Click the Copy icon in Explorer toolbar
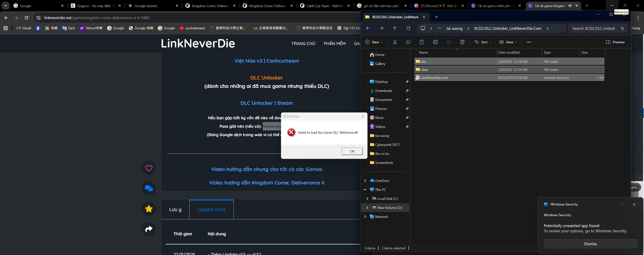Image resolution: width=644 pixels, height=255 pixels. tap(408, 42)
